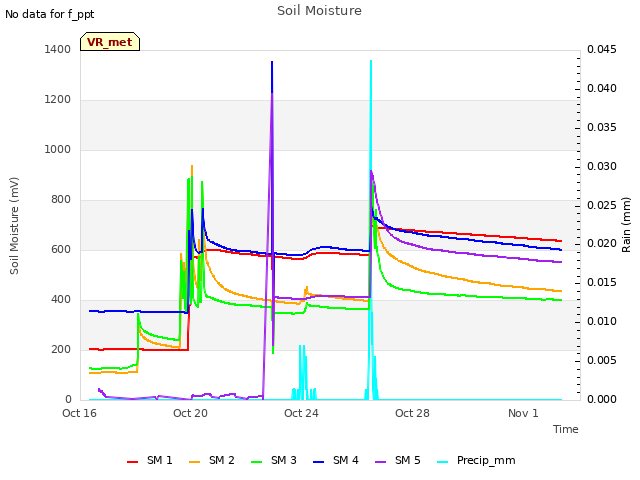Click the Soil Moisture (mV) axis label
The image size is (640, 480).
(x=14, y=226)
